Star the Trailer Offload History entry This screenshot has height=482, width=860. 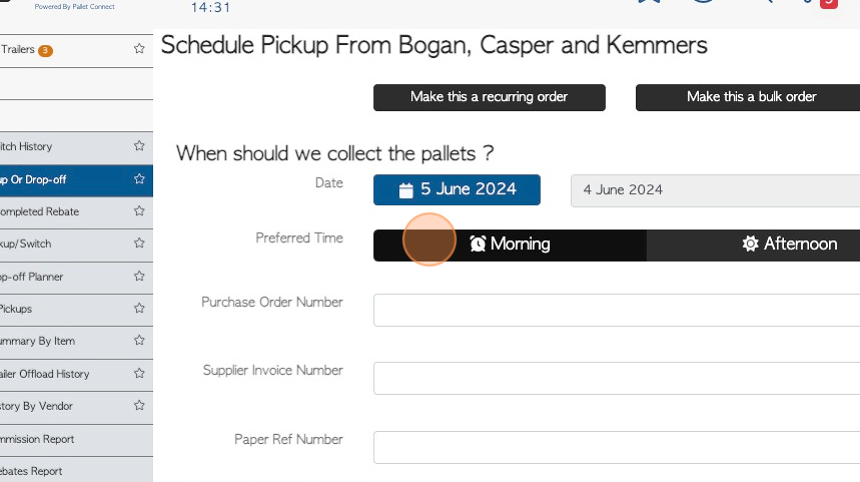coord(139,373)
